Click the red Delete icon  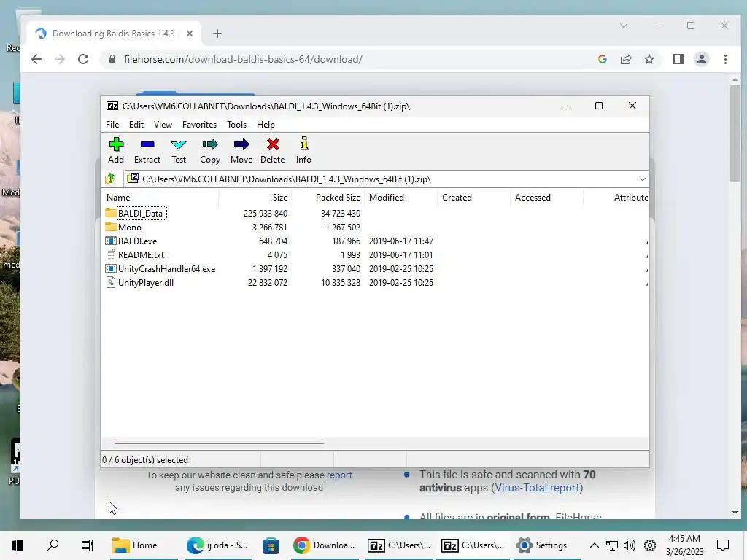[273, 144]
